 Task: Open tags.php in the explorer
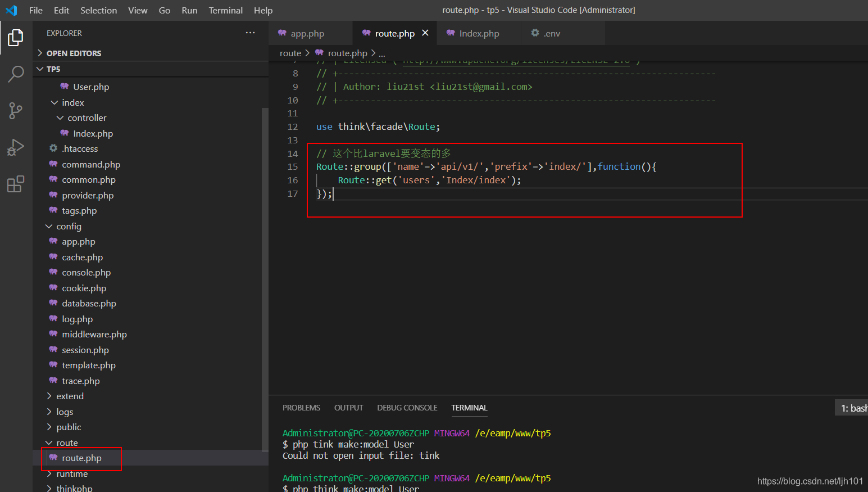coord(79,210)
